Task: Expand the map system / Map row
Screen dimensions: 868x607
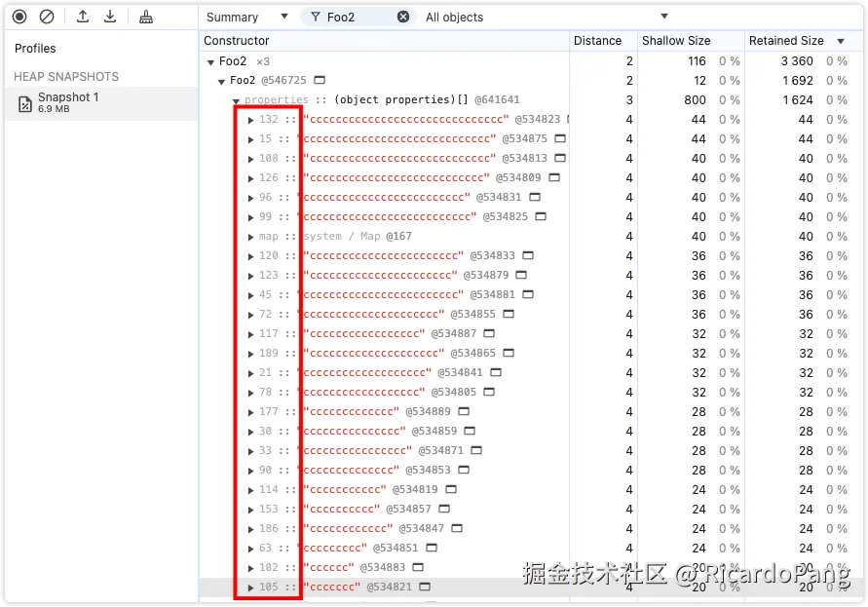Action: pos(250,237)
